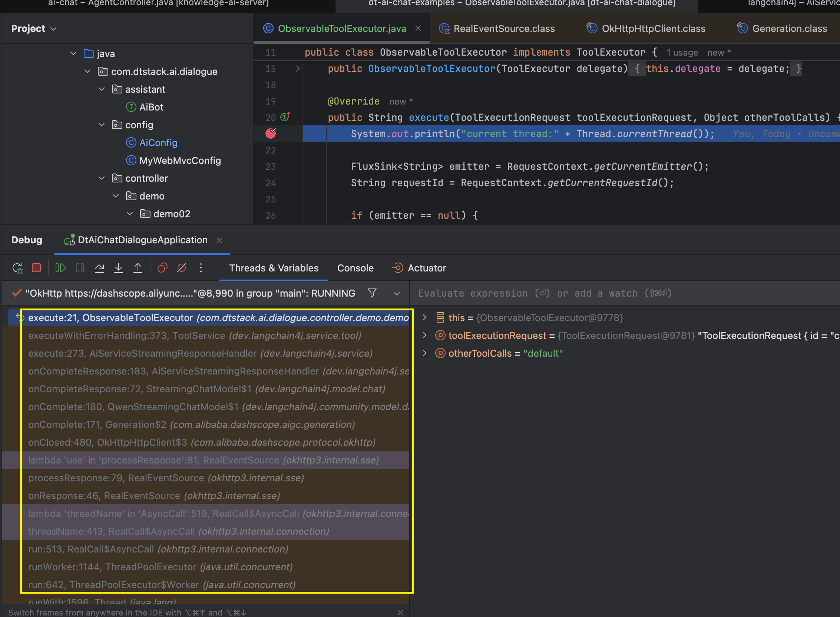Collapse com.dtstack.ai.dialogue package
Image resolution: width=840 pixels, height=617 pixels.
pyautogui.click(x=88, y=71)
